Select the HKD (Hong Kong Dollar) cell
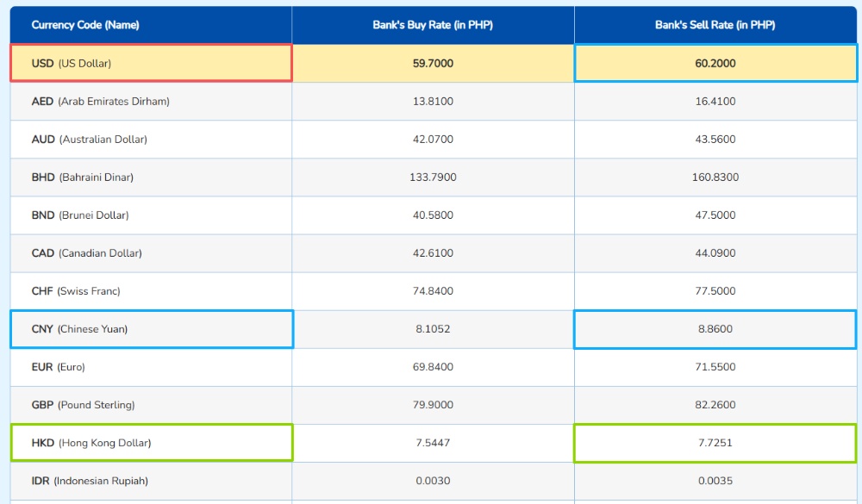 point(91,443)
